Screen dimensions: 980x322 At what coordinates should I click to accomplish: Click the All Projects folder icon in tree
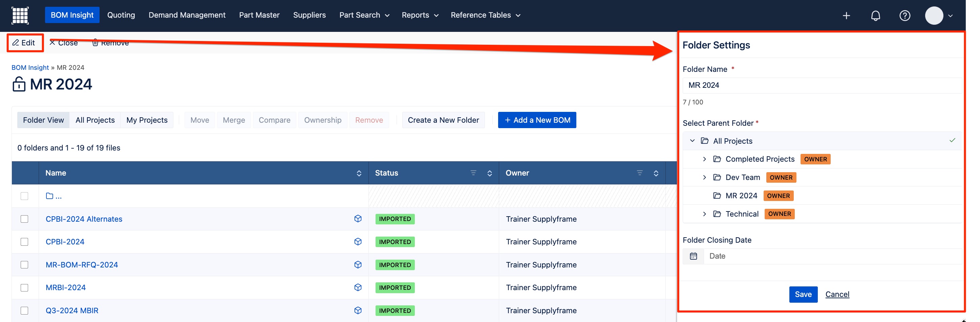(x=704, y=141)
